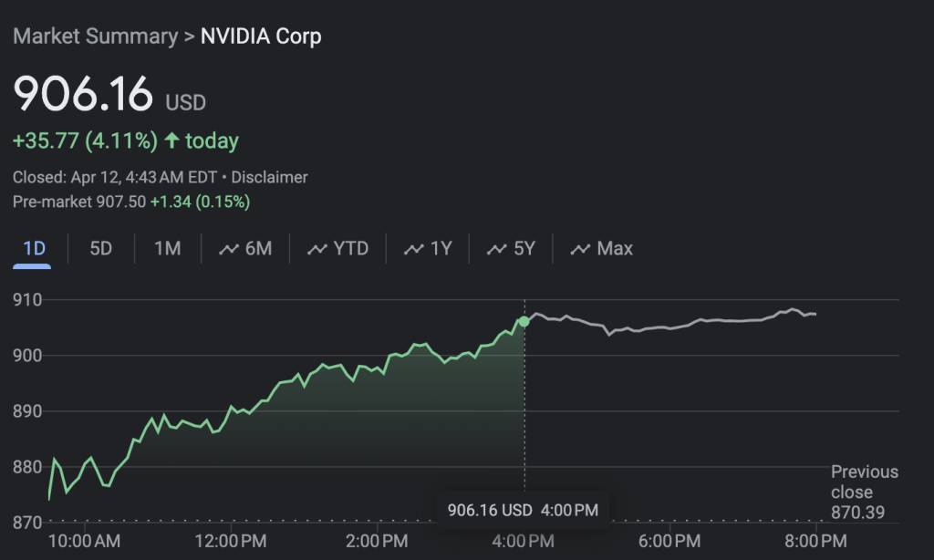Click the trend icon beside Max
Image resolution: width=934 pixels, height=560 pixels.
tap(580, 249)
